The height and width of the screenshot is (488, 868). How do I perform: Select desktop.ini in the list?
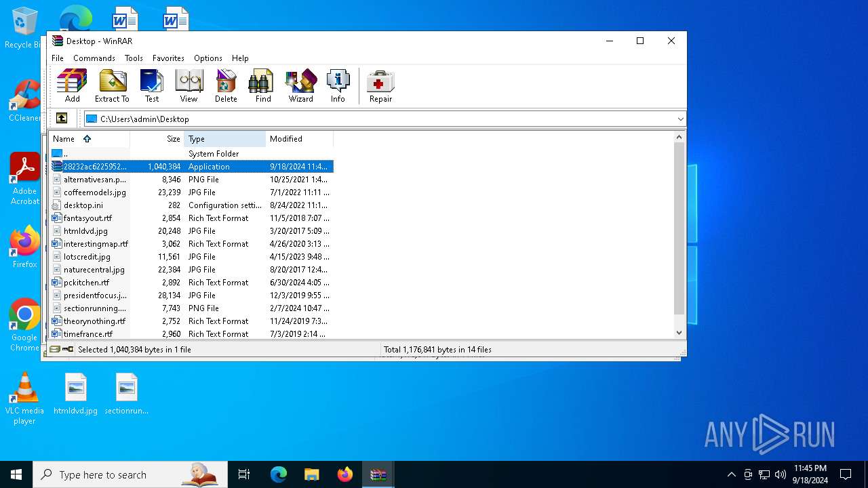tap(191, 205)
